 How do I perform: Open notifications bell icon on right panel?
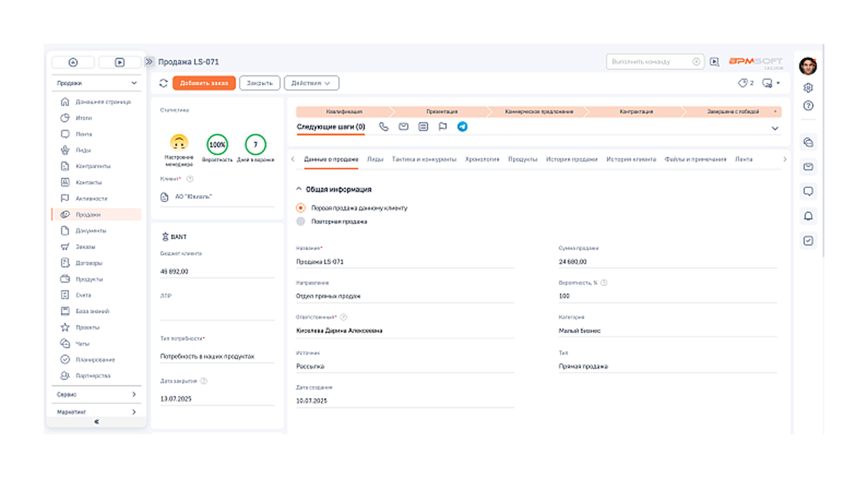[808, 216]
